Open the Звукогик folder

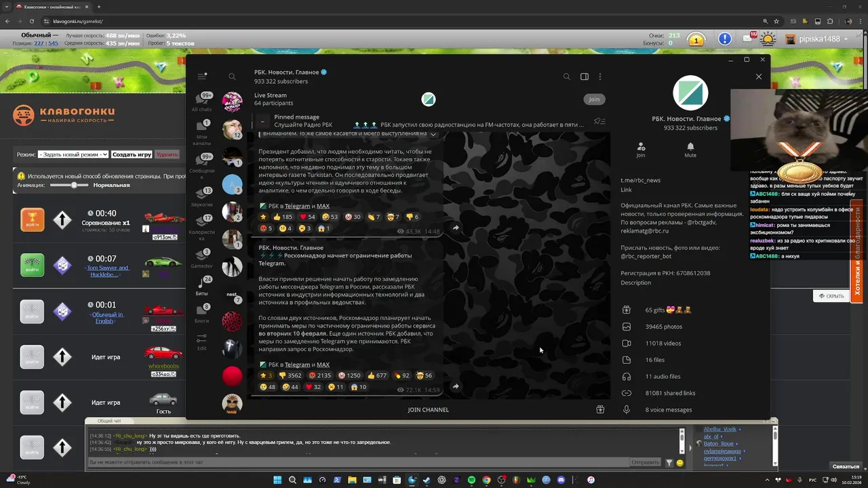(x=201, y=197)
